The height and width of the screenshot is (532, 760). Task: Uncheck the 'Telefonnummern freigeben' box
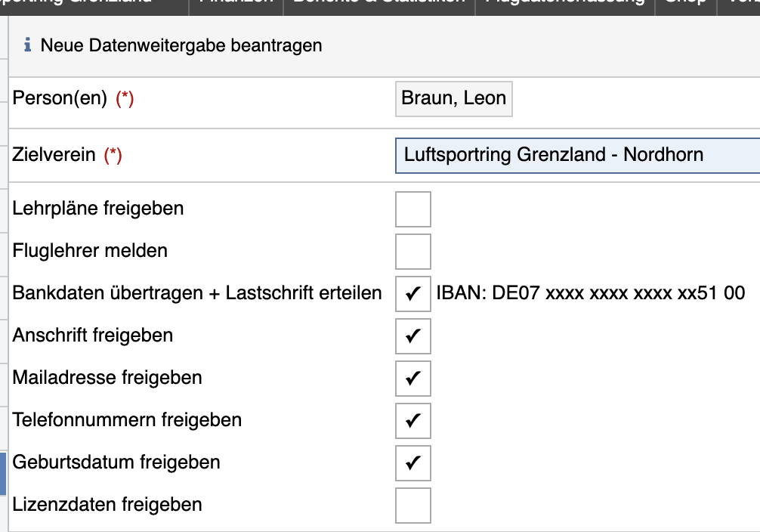point(413,421)
